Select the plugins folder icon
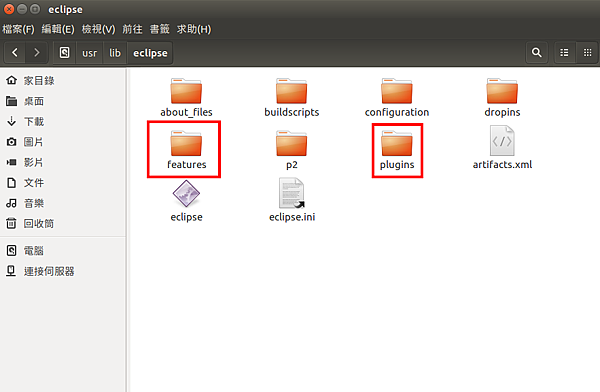This screenshot has width=600, height=392. click(x=397, y=144)
